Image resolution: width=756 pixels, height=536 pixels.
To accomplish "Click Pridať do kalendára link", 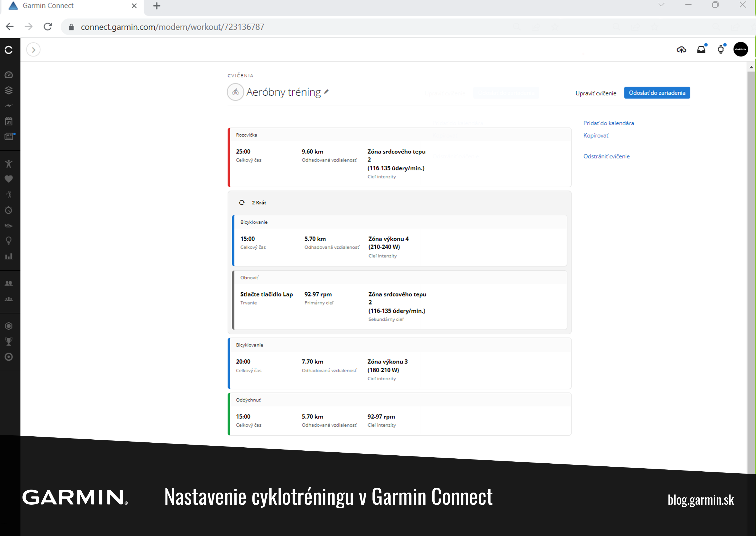I will pos(608,123).
